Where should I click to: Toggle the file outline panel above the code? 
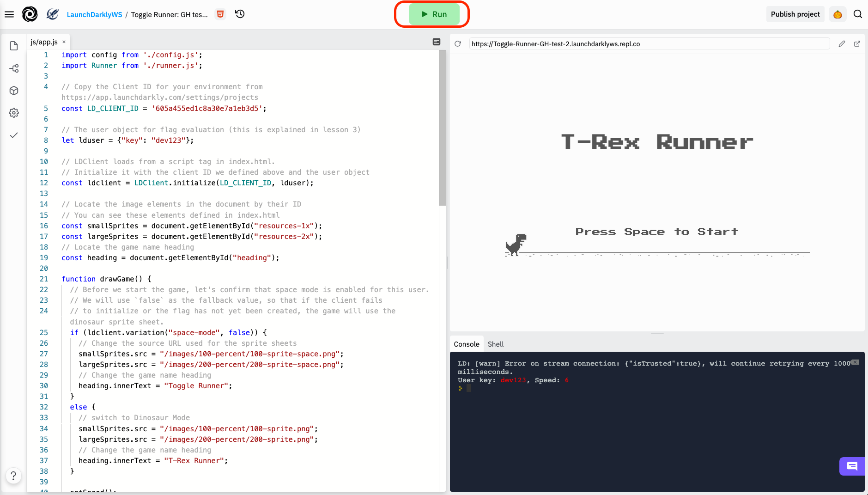click(x=436, y=42)
